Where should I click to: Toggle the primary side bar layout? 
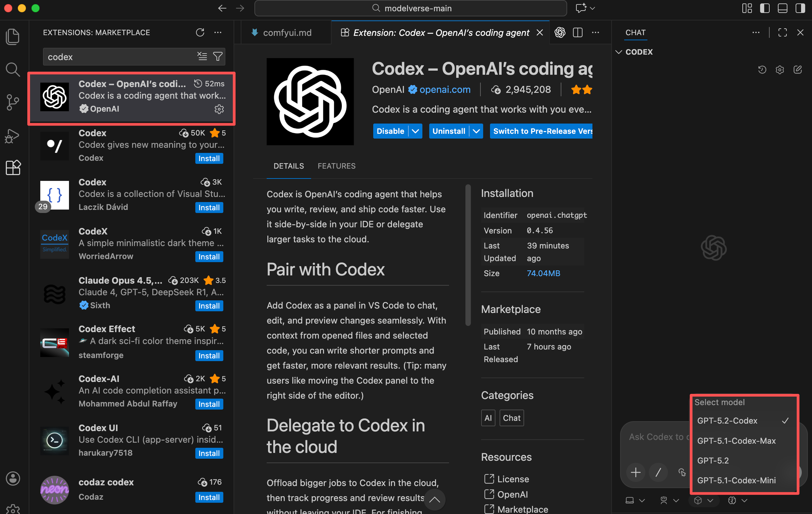765,8
